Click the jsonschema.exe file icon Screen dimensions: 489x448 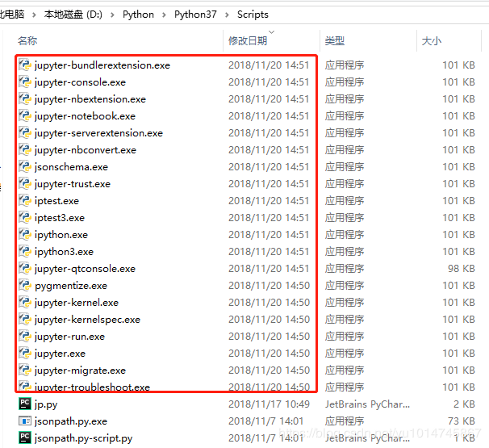tap(25, 166)
